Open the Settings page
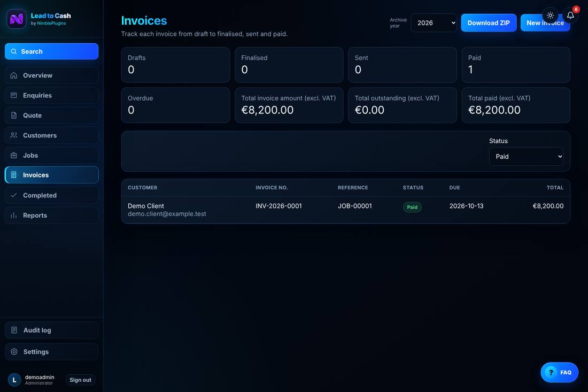 click(x=52, y=351)
